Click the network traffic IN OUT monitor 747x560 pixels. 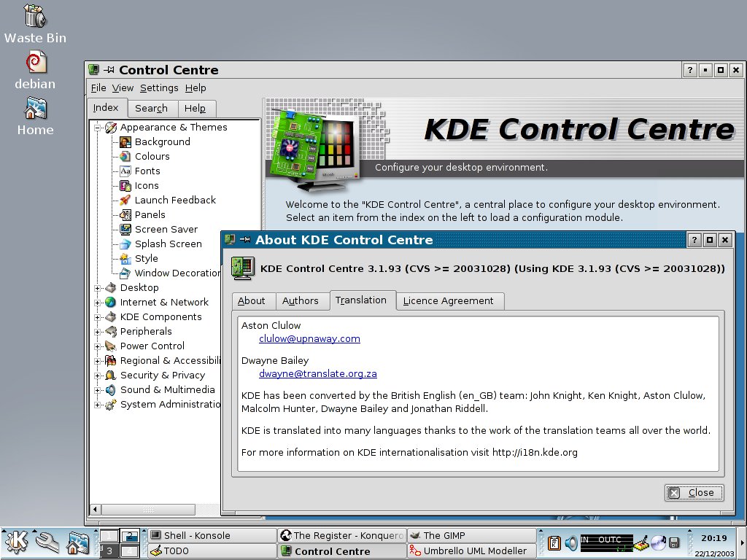click(606, 542)
